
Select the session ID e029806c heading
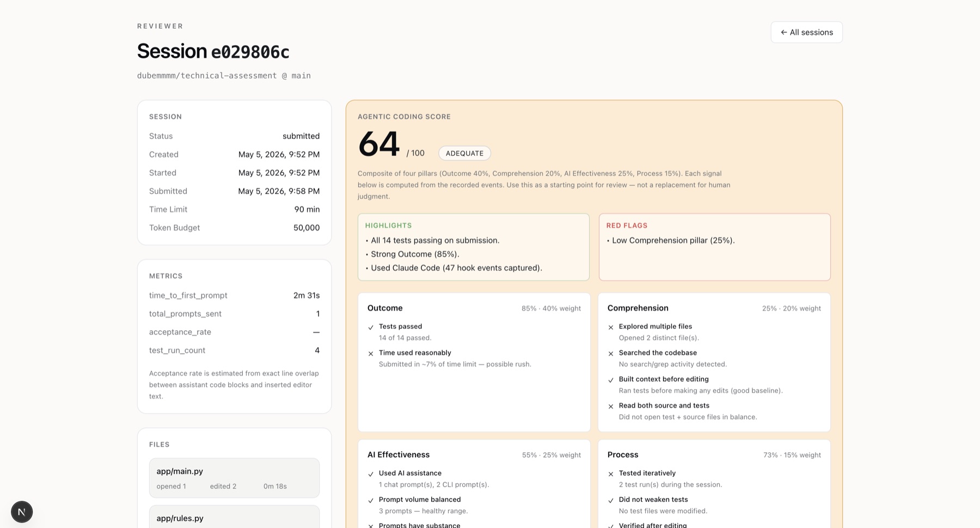250,52
